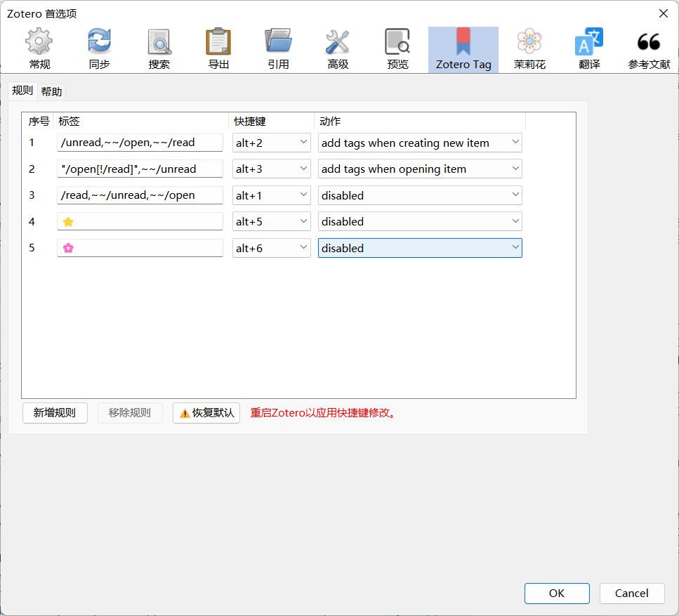Open the 常规 settings icon

tap(38, 48)
